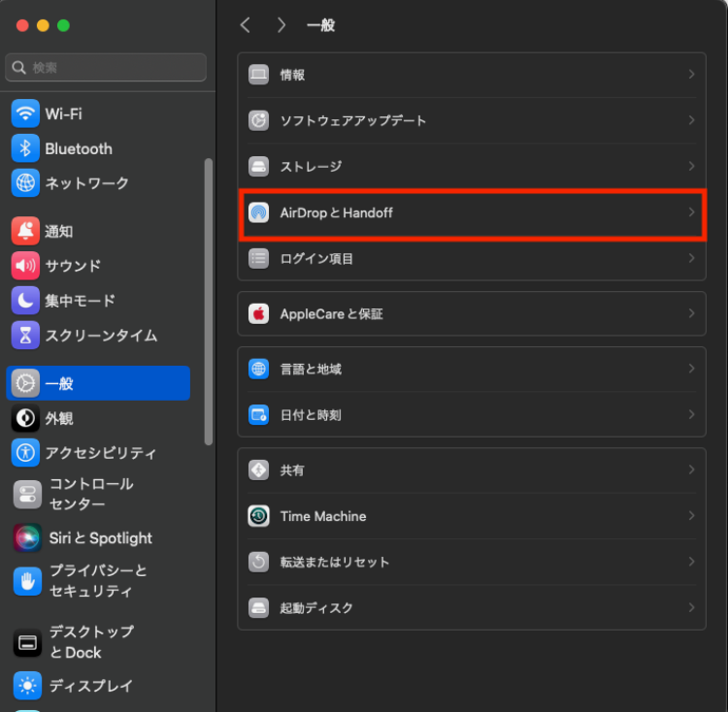
Task: Click the ネットワーク globe icon
Action: [25, 182]
